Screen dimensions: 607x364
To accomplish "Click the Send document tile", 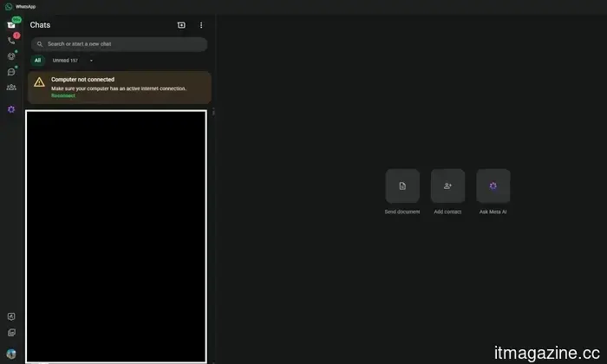I will point(402,186).
